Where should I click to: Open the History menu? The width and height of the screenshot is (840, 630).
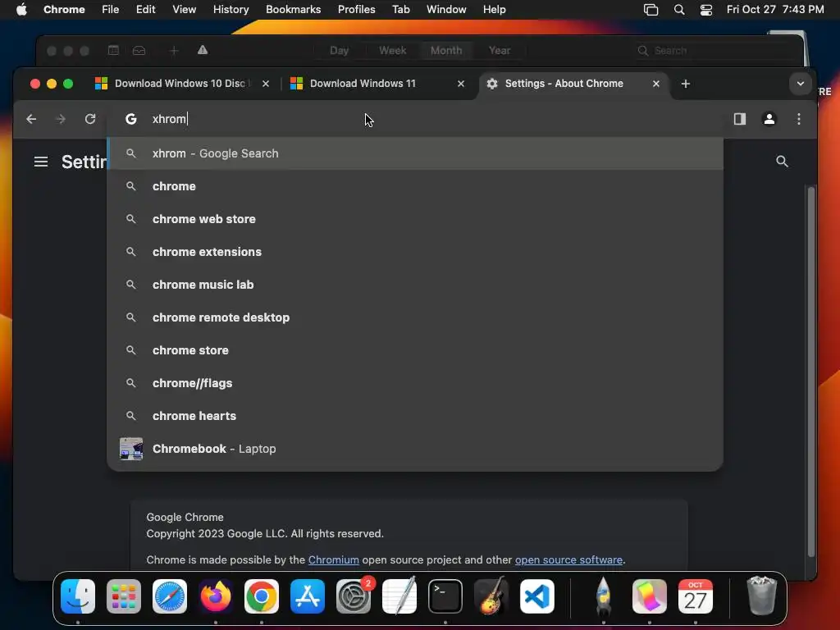231,9
